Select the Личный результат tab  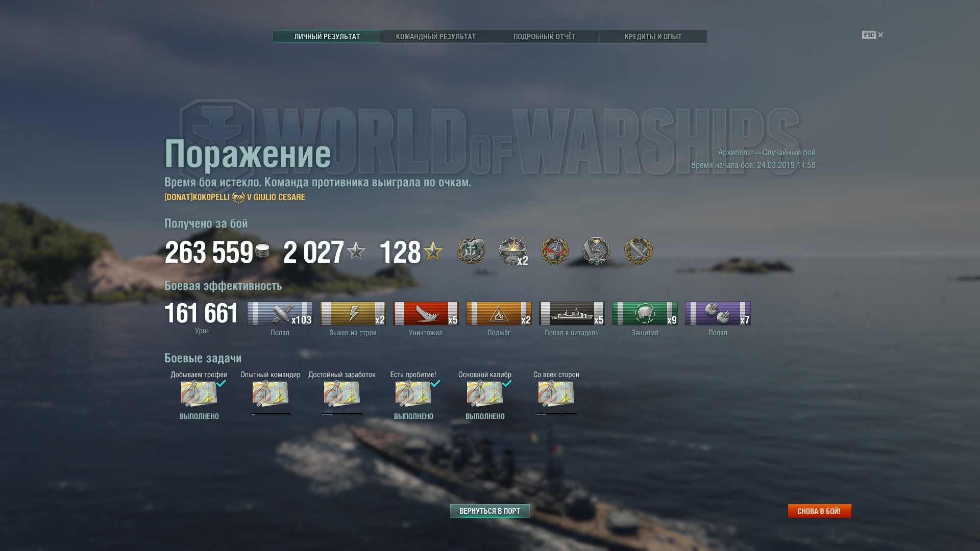[327, 37]
